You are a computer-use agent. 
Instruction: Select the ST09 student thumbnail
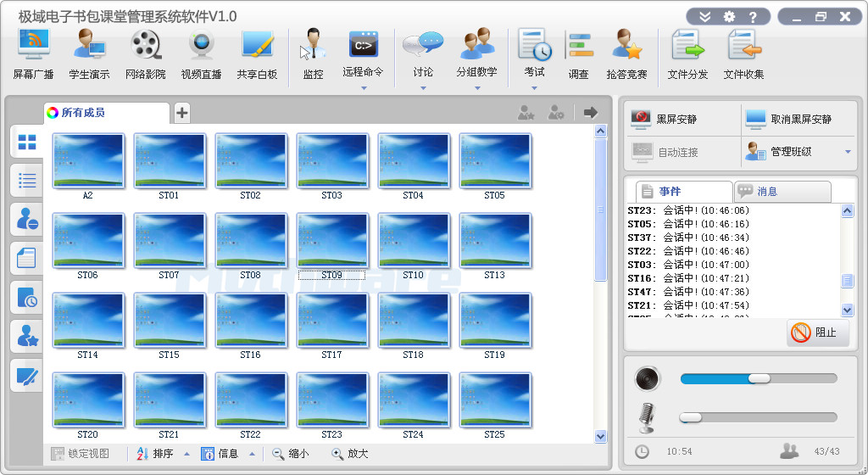(x=331, y=243)
